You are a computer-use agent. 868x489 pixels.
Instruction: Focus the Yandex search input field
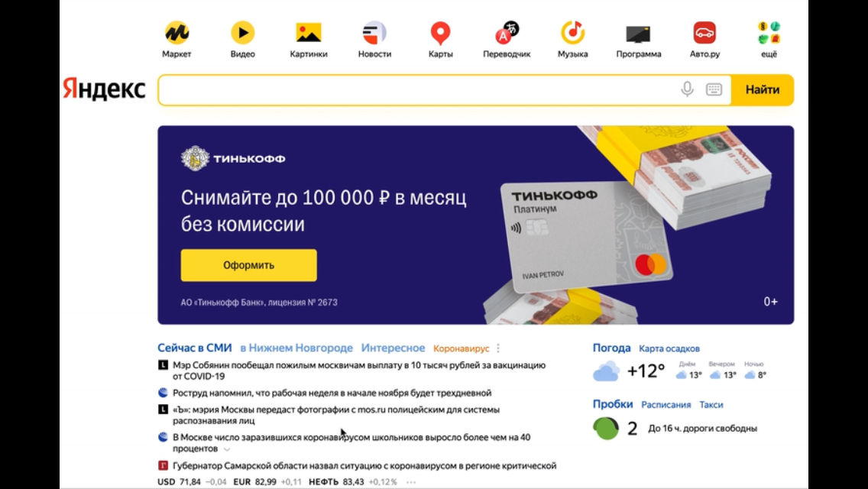(418, 89)
